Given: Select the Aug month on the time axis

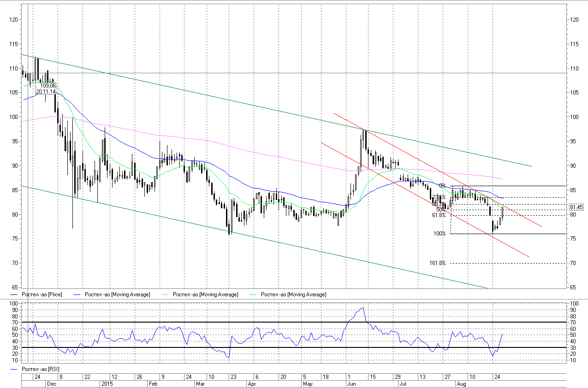Looking at the screenshot, I should click(461, 383).
